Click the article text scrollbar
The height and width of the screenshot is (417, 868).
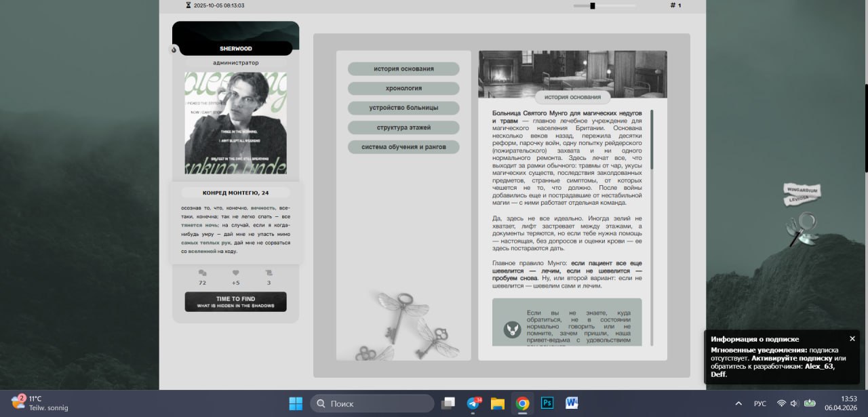(x=652, y=140)
